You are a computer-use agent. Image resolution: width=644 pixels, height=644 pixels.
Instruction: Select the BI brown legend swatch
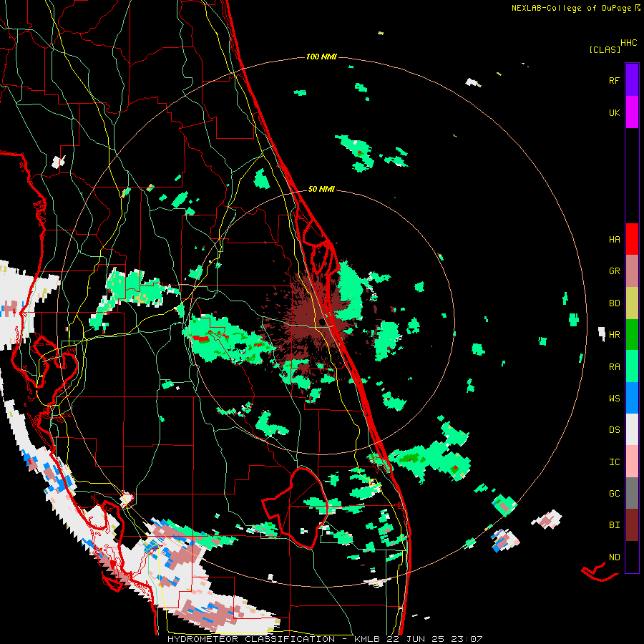632,525
